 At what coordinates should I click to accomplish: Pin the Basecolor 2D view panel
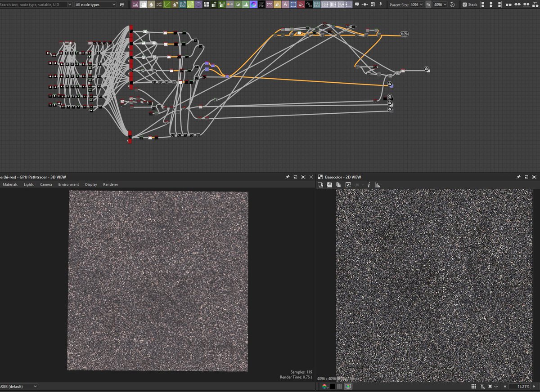(x=518, y=177)
